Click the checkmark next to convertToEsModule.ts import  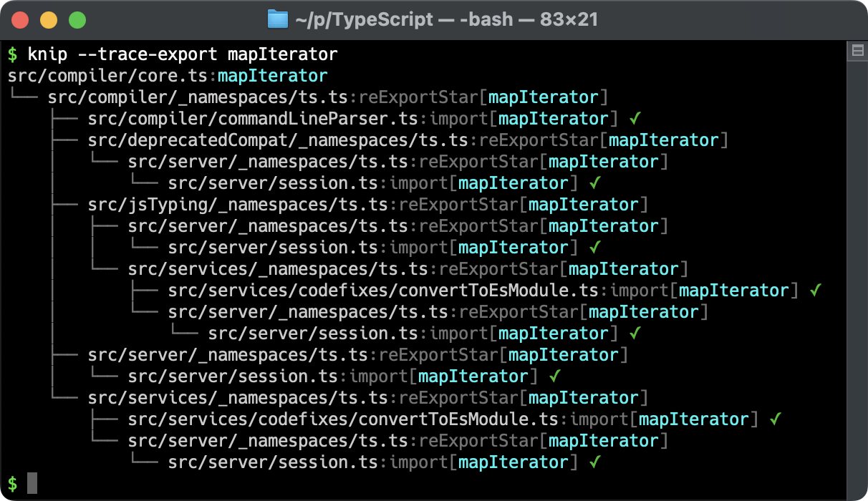(816, 290)
